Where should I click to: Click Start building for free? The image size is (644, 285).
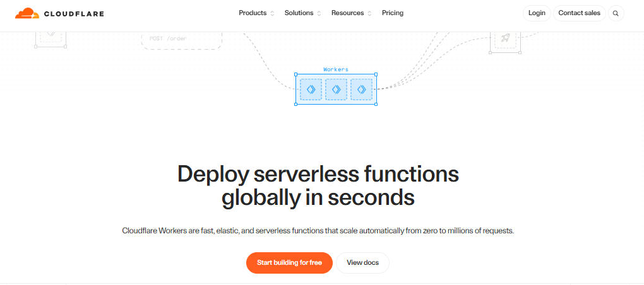(289, 263)
